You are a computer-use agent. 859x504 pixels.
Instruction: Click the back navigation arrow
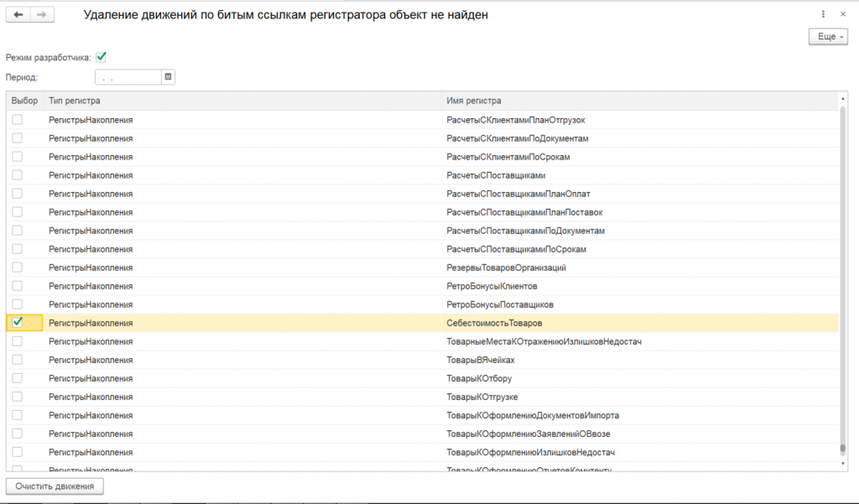[18, 15]
